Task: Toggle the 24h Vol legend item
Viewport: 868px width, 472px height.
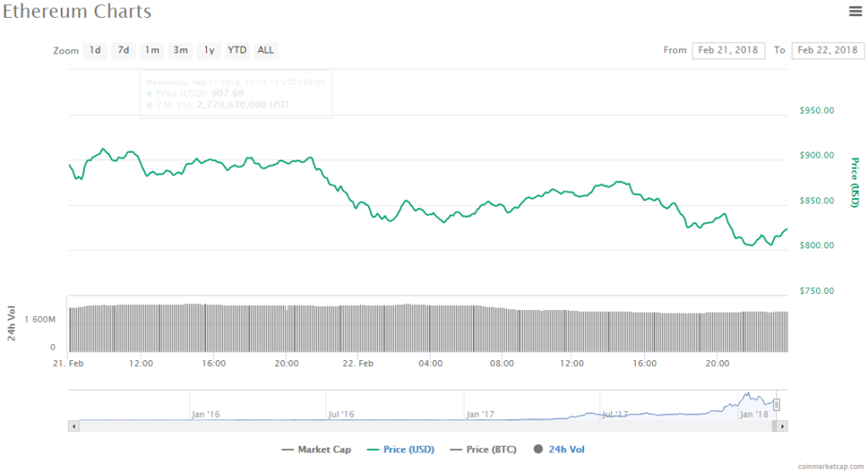Action: pyautogui.click(x=559, y=449)
